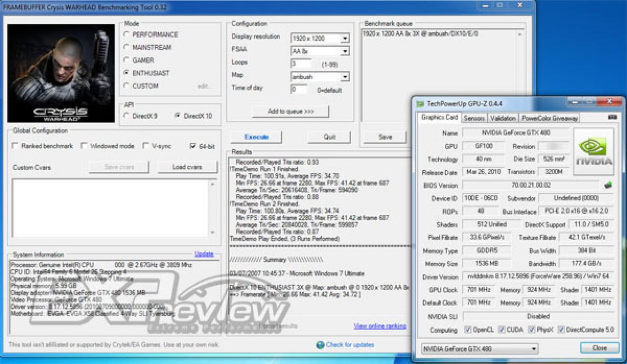Click the Update link in System Information

point(204,253)
